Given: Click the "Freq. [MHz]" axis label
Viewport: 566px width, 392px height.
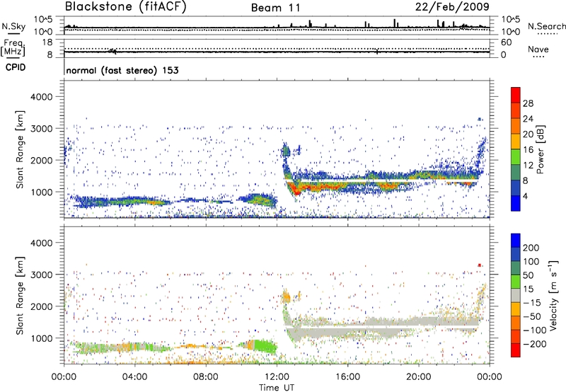Looking at the screenshot, I should pyautogui.click(x=13, y=47).
